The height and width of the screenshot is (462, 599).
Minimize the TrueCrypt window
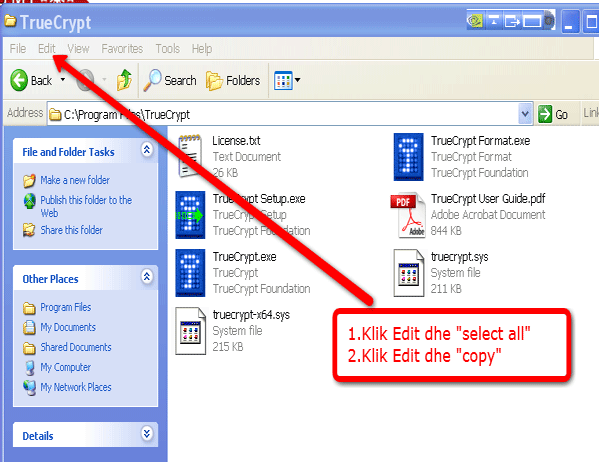[x=570, y=22]
